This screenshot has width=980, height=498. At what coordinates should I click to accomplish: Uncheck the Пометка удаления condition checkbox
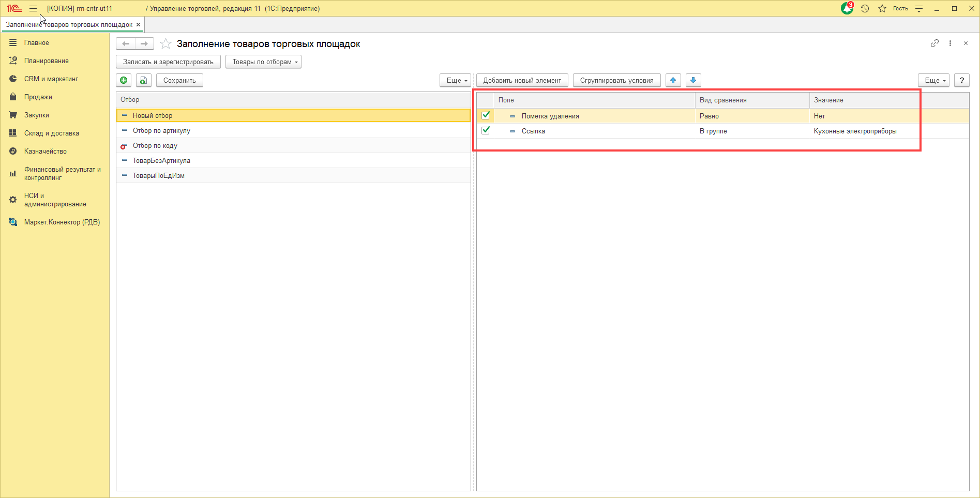click(486, 115)
